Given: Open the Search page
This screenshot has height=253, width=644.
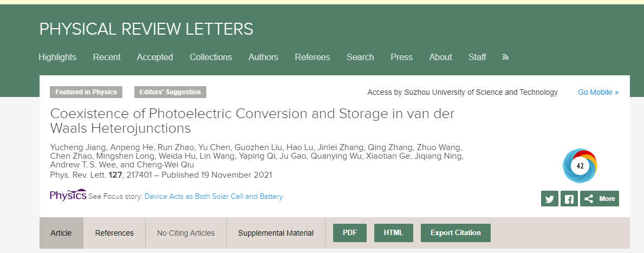Looking at the screenshot, I should coord(360,57).
